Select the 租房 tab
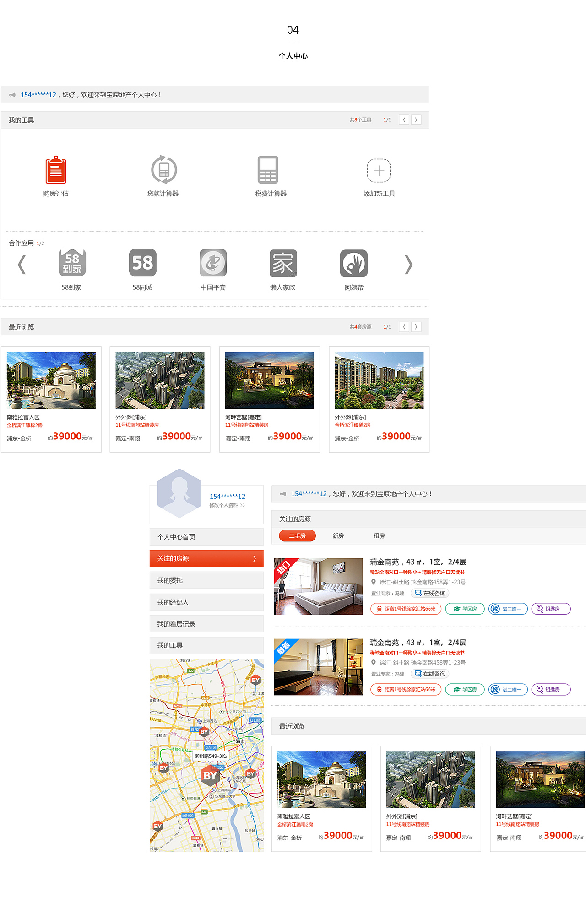586x924 pixels. point(379,535)
